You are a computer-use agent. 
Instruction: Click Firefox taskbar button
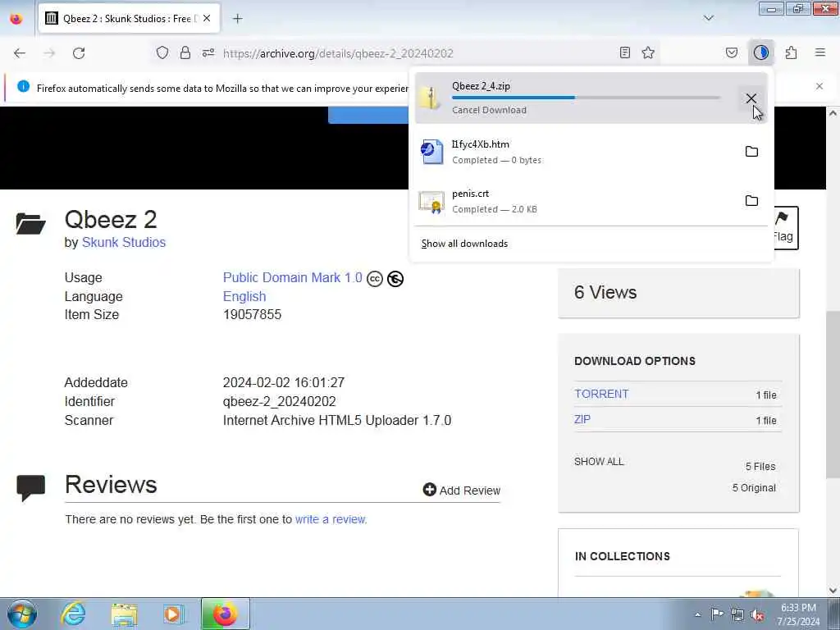[x=225, y=614]
